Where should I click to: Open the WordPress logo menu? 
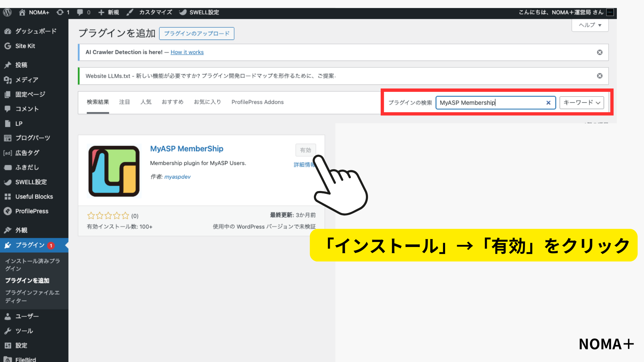7,12
